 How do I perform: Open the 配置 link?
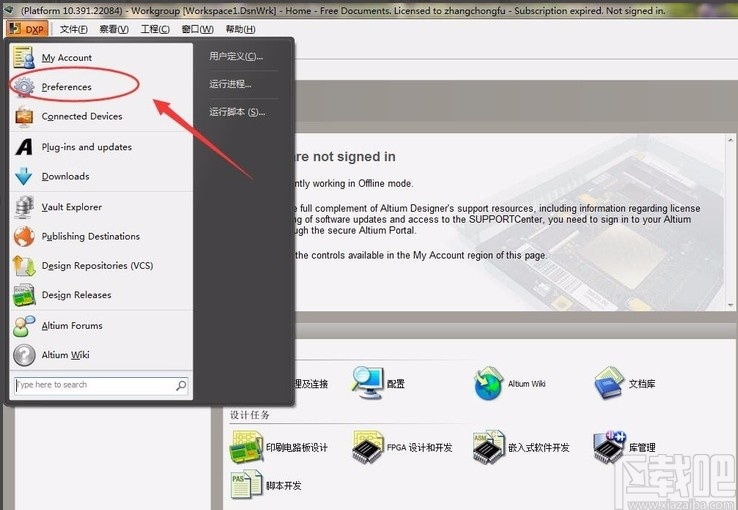click(x=396, y=384)
